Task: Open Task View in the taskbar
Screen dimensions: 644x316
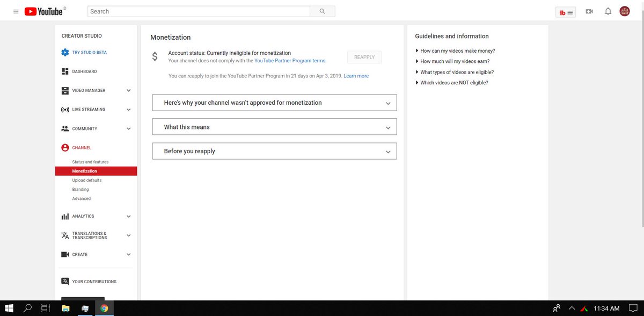Action: [x=46, y=308]
